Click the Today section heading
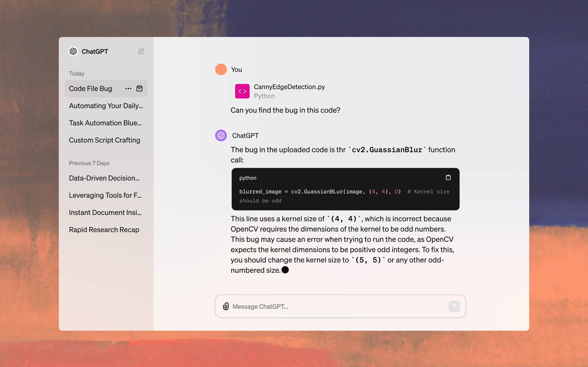Image resolution: width=588 pixels, height=367 pixels. pos(77,74)
